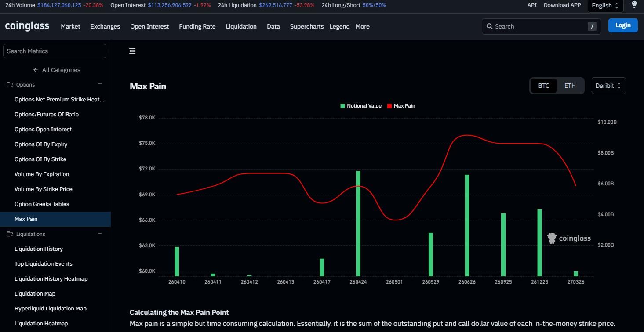Image resolution: width=644 pixels, height=332 pixels.
Task: Click the slash shortcut key icon
Action: tap(592, 26)
